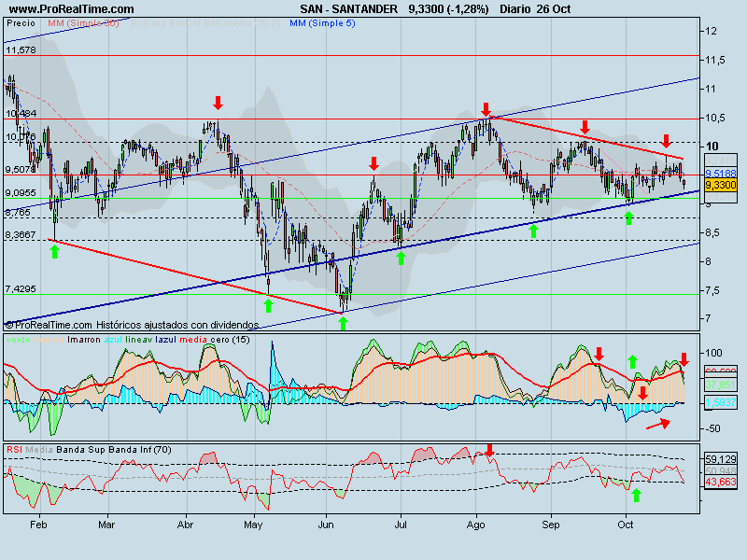Click the Históricos ajustados con dividendos notice
Viewport: 747px width, 560px height.
[177, 325]
